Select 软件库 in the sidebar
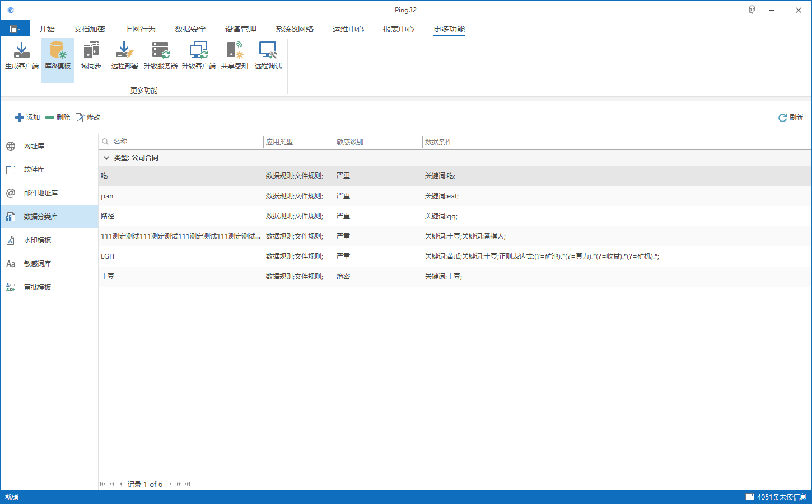This screenshot has height=504, width=812. tap(49, 170)
